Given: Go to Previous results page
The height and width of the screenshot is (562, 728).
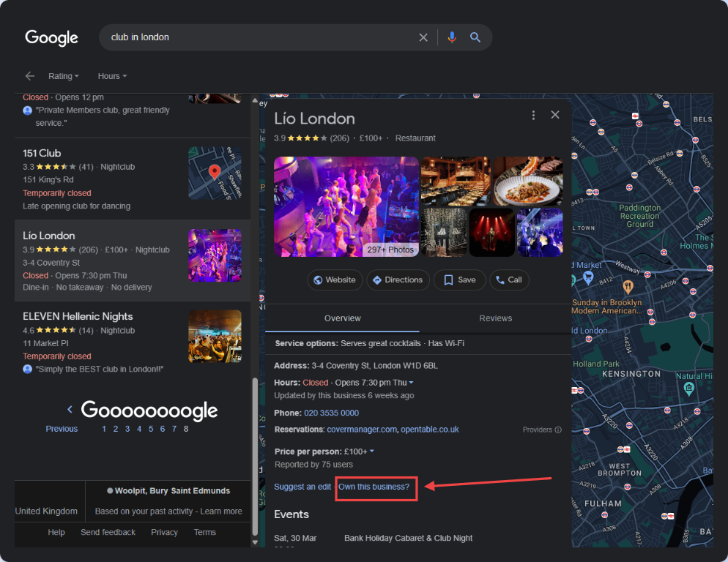Looking at the screenshot, I should (62, 429).
